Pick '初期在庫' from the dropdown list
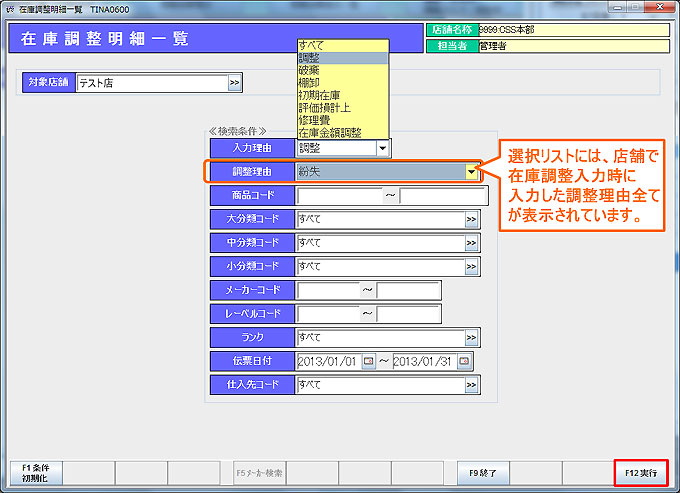This screenshot has width=680, height=493. coord(343,95)
